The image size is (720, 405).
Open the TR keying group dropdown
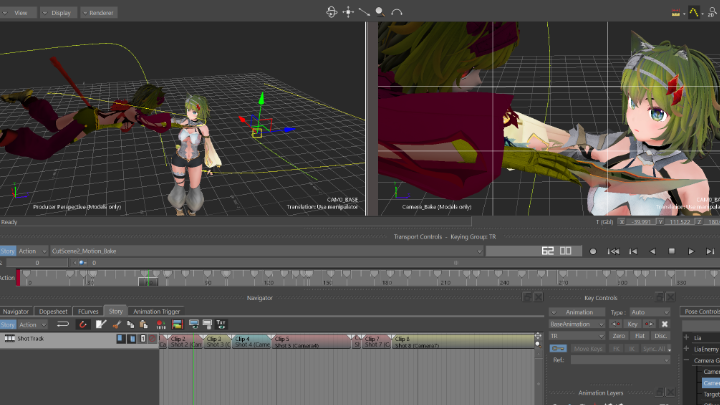pyautogui.click(x=577, y=336)
